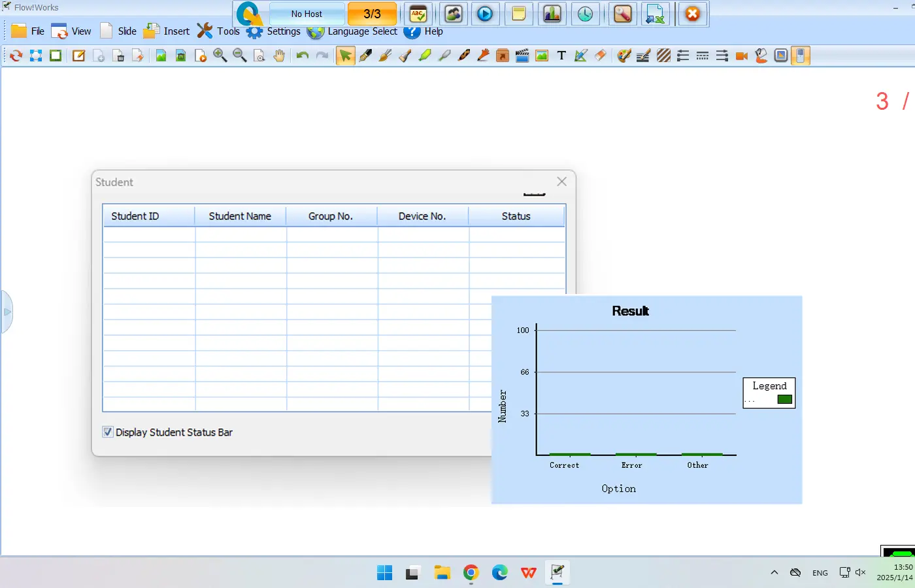
Task: Click the zoom out magnifier
Action: coord(240,56)
